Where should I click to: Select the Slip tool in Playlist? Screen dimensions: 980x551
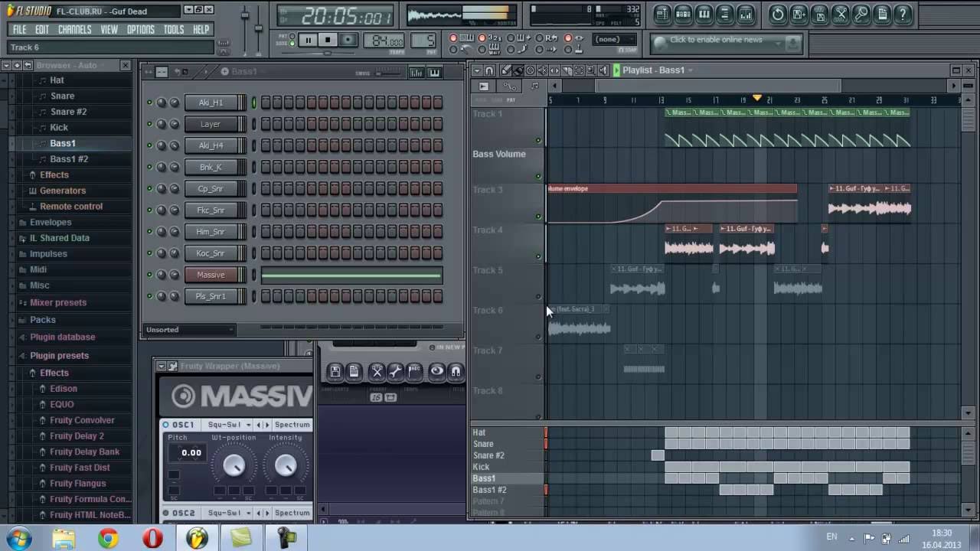tap(554, 70)
